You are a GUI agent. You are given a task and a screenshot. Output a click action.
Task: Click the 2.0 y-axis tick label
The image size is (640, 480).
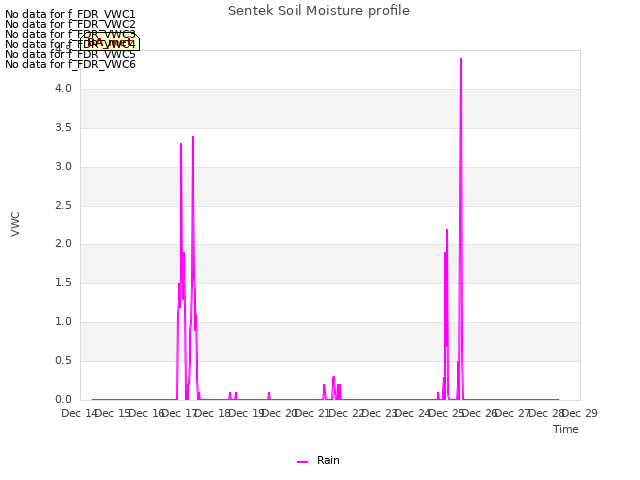pyautogui.click(x=64, y=244)
